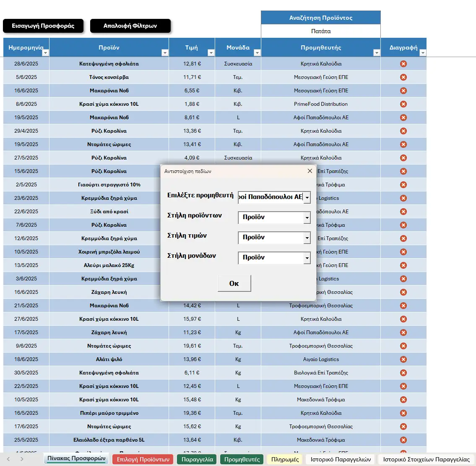
Task: Delete the Ξύδι από κρασί row
Action: coord(403,212)
